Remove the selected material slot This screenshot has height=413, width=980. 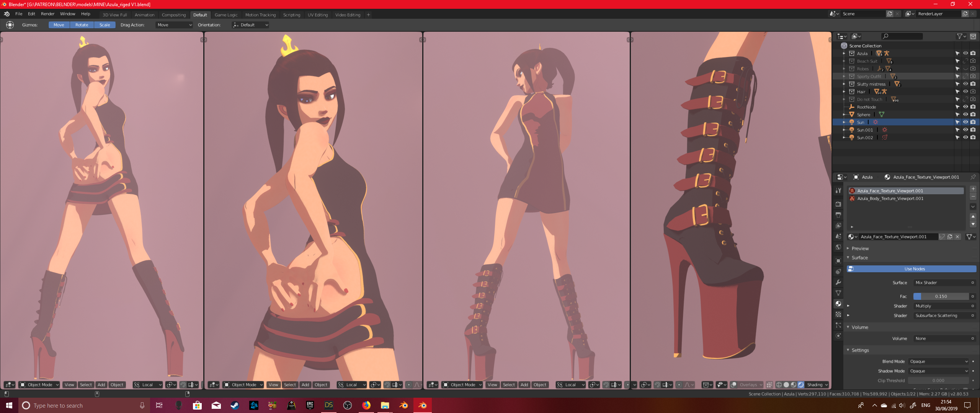973,197
